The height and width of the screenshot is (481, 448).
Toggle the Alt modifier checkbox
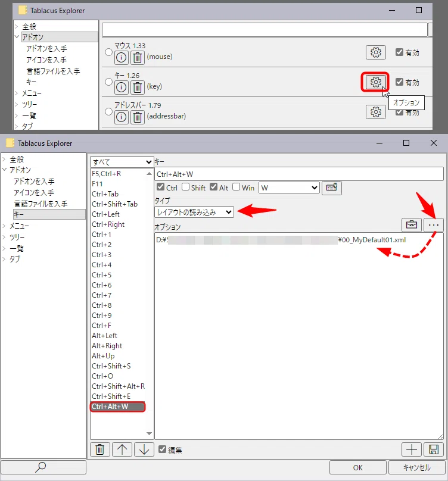(x=213, y=187)
